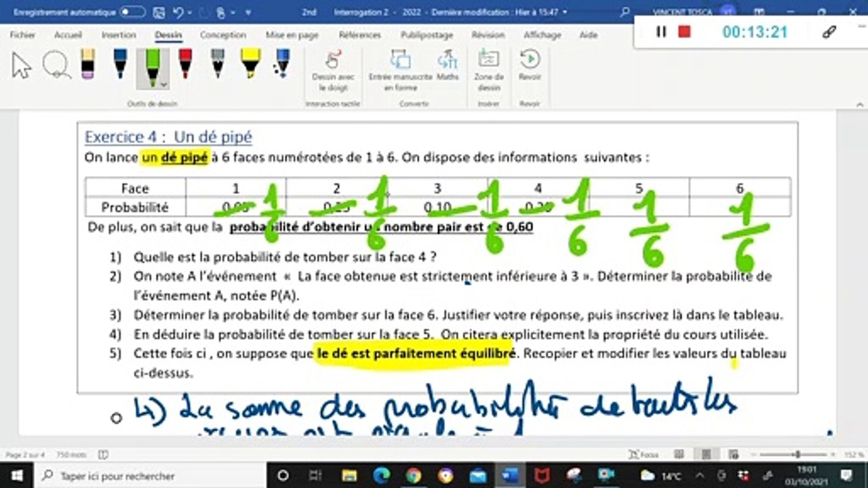Click the zoom in plus button

(833, 455)
